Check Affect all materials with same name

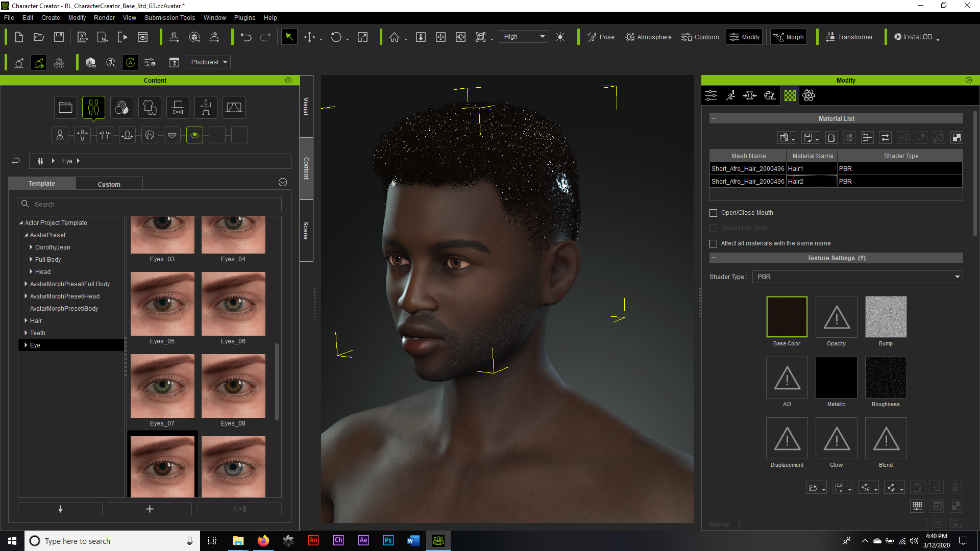714,244
